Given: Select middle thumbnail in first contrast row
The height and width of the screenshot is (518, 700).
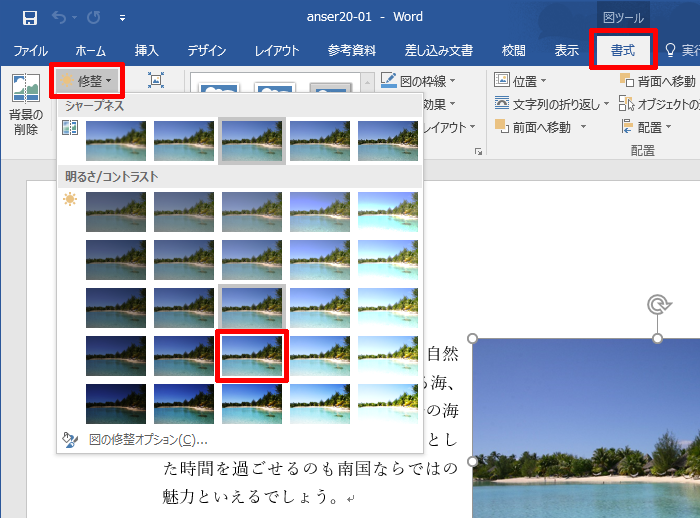Looking at the screenshot, I should pyautogui.click(x=252, y=212).
